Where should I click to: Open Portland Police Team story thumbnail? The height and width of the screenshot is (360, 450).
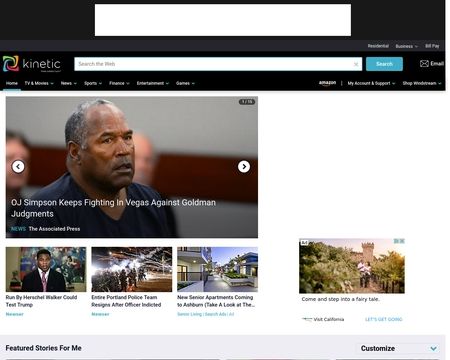132,269
